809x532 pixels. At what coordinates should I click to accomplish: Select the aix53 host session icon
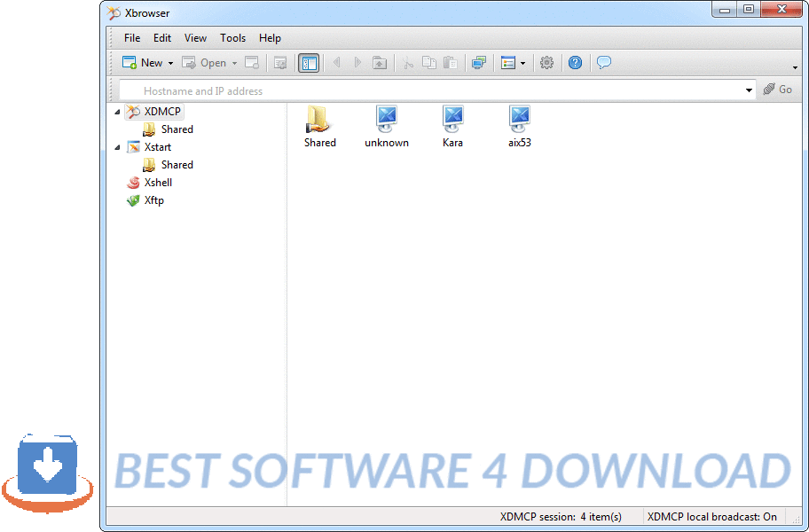(x=520, y=127)
